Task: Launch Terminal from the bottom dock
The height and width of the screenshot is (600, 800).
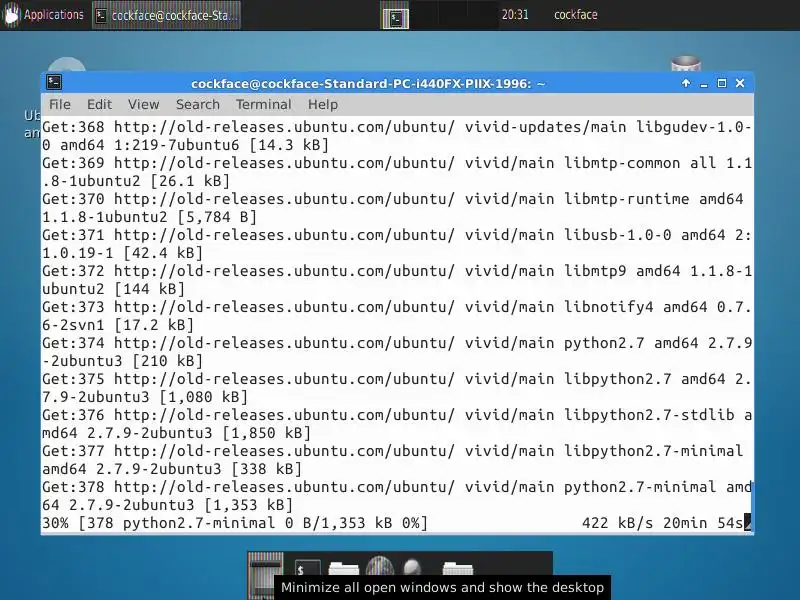Action: [x=308, y=570]
